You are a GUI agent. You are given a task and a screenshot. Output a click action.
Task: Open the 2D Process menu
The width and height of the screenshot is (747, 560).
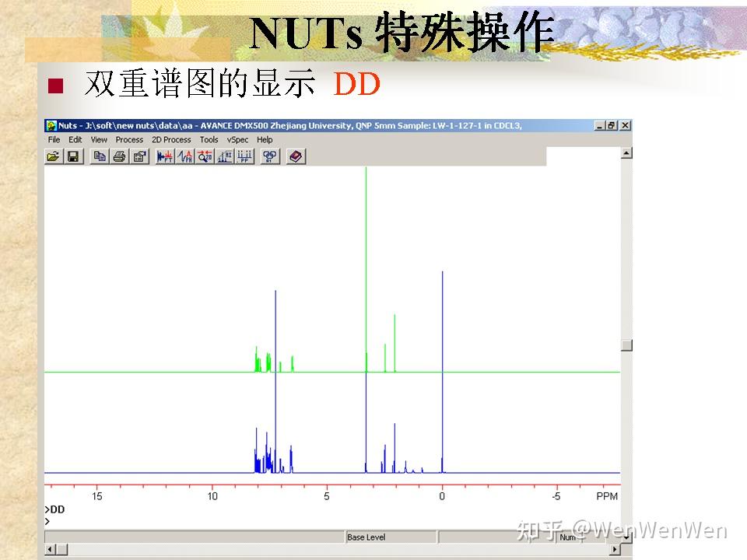[170, 139]
